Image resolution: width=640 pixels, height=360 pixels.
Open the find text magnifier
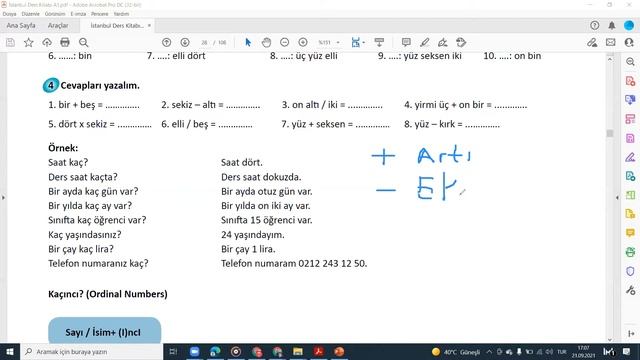pyautogui.click(x=83, y=42)
